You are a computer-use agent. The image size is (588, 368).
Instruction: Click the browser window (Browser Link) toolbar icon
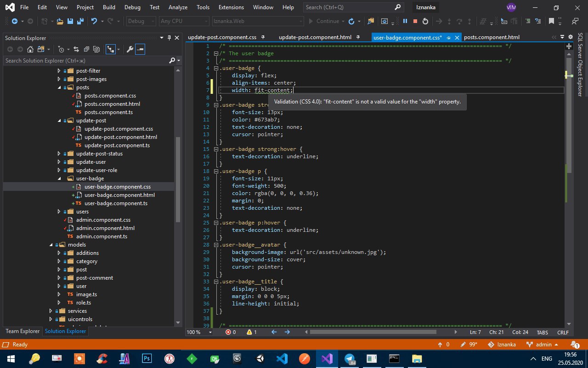(x=384, y=21)
